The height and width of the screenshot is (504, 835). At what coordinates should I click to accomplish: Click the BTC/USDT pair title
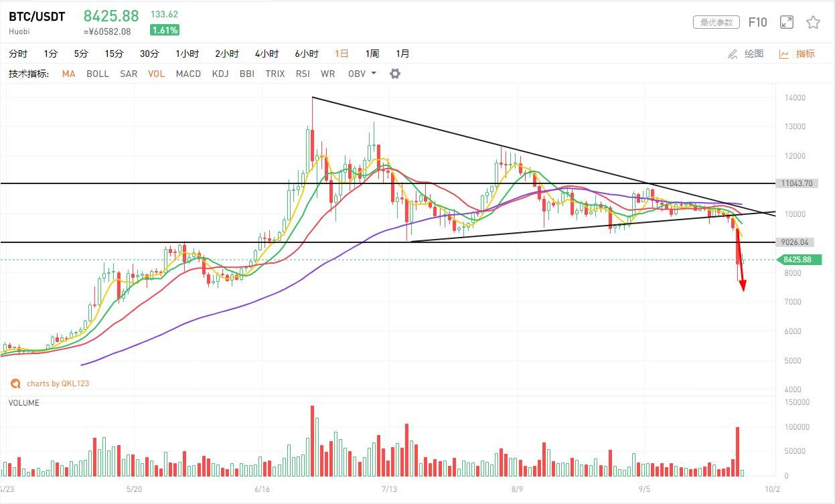click(x=37, y=17)
